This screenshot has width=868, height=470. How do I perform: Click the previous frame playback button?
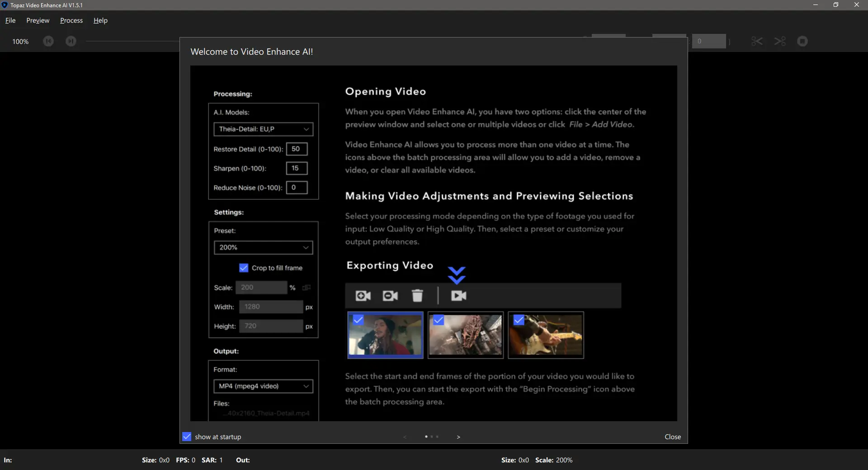(48, 41)
